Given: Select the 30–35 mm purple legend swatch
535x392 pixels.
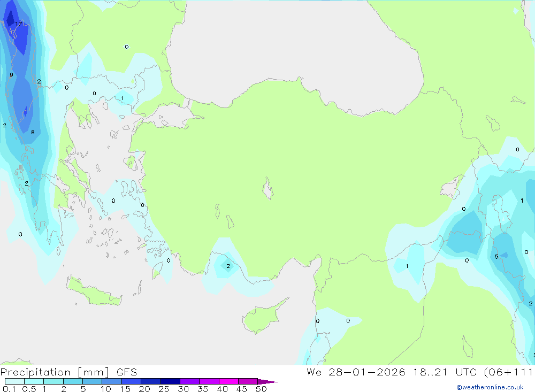Looking at the screenshot, I should pyautogui.click(x=190, y=381).
